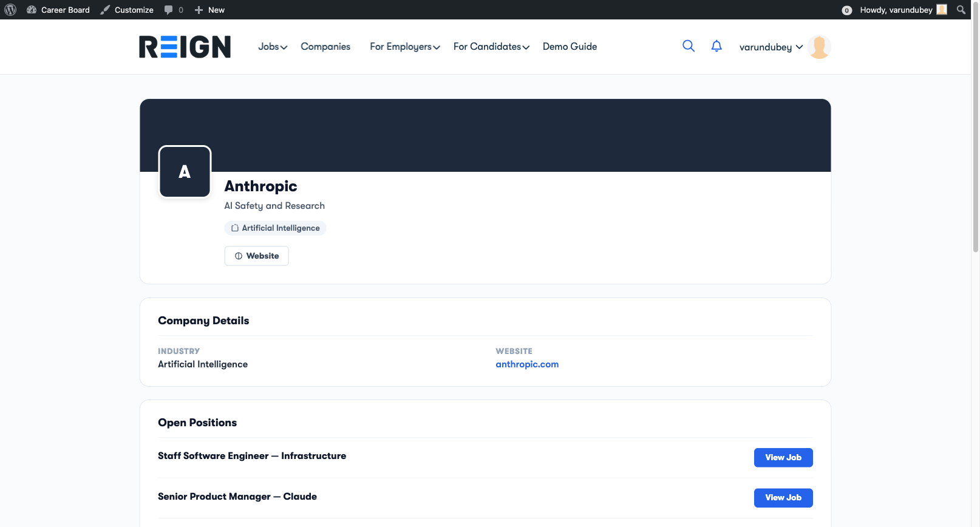Image resolution: width=980 pixels, height=527 pixels.
Task: Expand the For Employers dropdown
Action: 405,47
